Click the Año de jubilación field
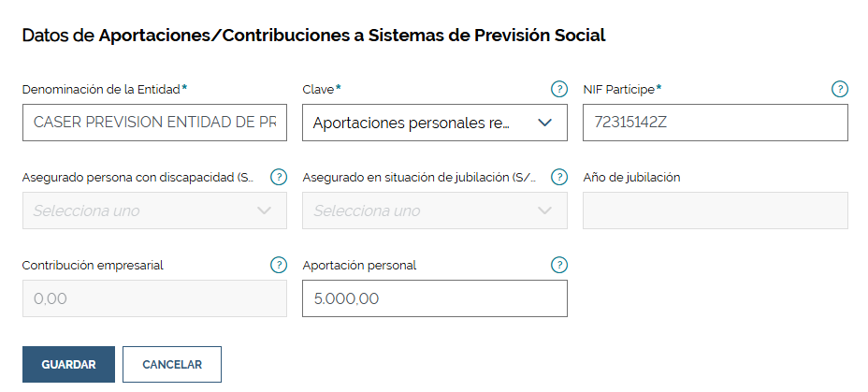The image size is (868, 392). tap(716, 211)
